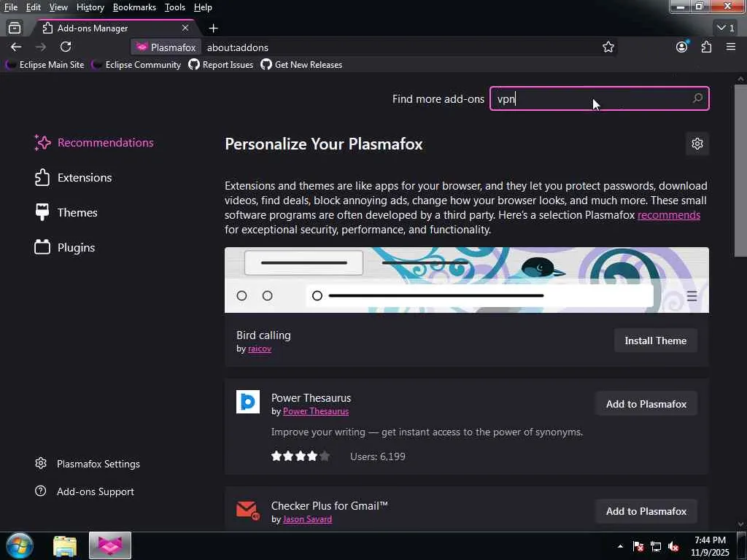Click the Plasmafox taskbar button

click(x=110, y=545)
